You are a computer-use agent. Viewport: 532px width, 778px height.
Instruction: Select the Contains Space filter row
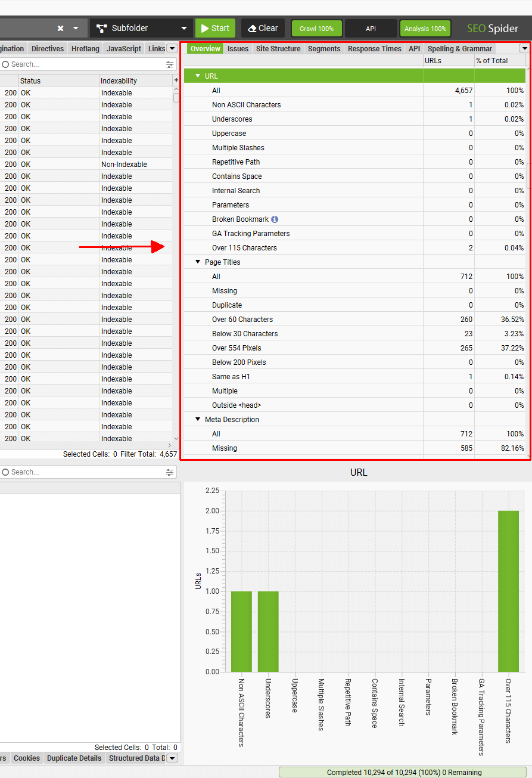355,176
